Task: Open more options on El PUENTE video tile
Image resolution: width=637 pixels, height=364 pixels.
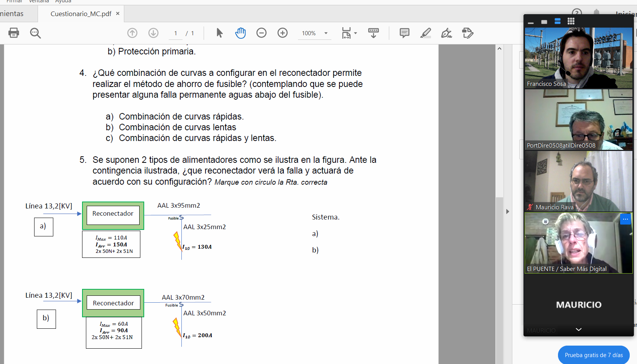Action: tap(625, 219)
